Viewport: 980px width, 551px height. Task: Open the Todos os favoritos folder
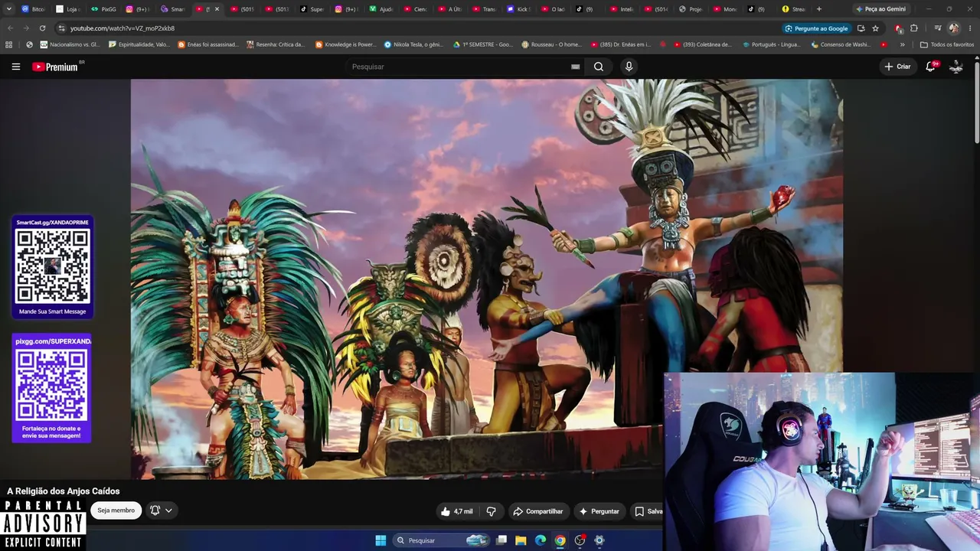946,44
